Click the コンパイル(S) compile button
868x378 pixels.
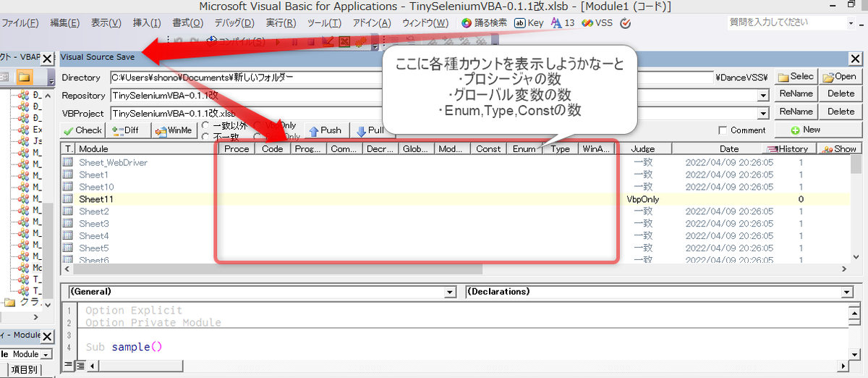[x=236, y=41]
